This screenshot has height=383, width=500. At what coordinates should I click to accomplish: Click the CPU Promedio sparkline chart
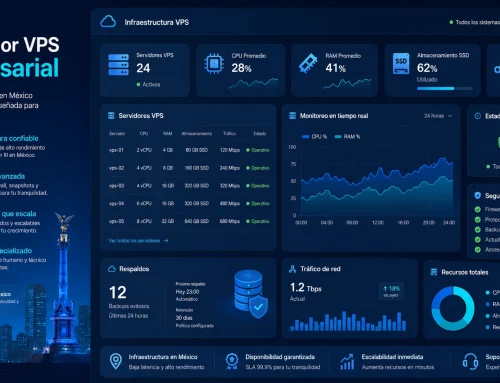(x=253, y=83)
